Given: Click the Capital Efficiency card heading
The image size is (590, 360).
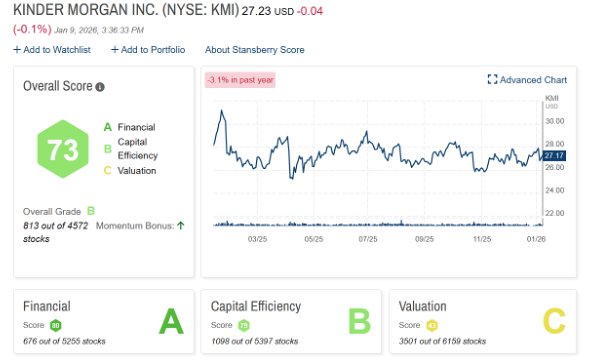Looking at the screenshot, I should pyautogui.click(x=256, y=306).
